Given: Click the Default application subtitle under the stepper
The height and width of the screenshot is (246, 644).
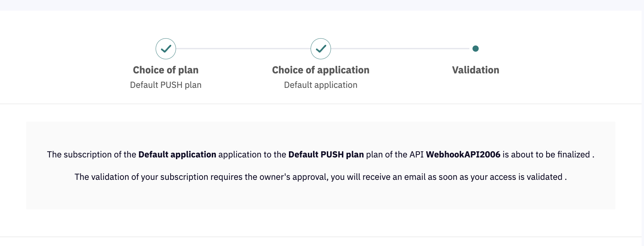Looking at the screenshot, I should (x=321, y=85).
